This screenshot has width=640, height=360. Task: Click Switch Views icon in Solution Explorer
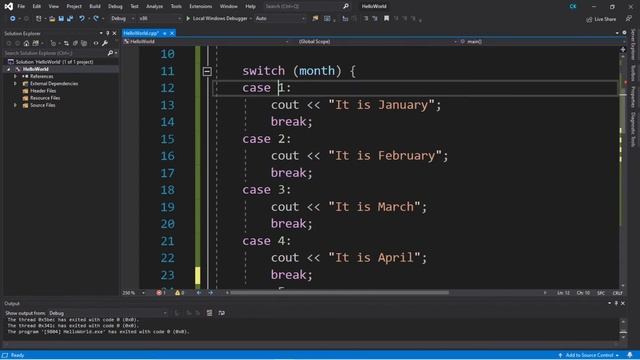point(36,43)
